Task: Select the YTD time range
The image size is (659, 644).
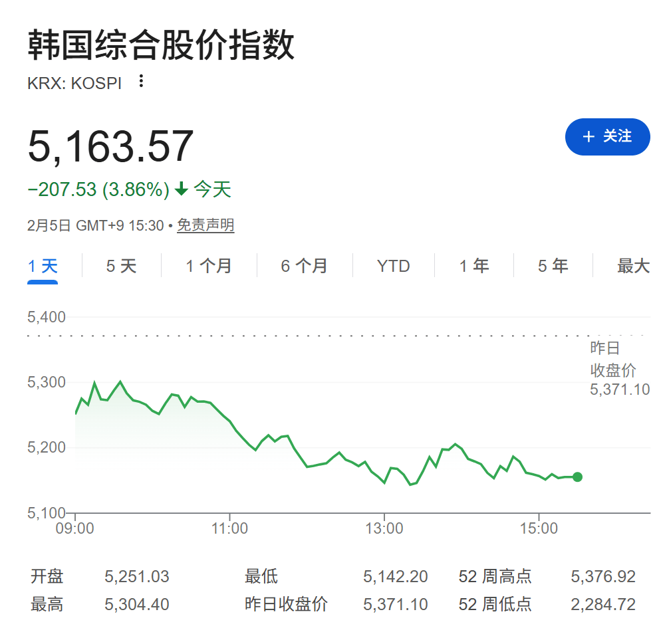Action: [x=393, y=265]
